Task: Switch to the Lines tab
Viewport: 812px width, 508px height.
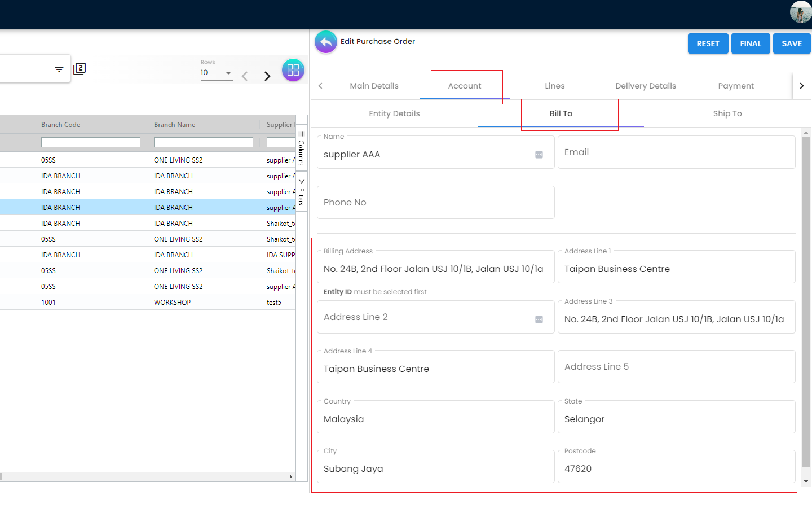Action: point(554,86)
